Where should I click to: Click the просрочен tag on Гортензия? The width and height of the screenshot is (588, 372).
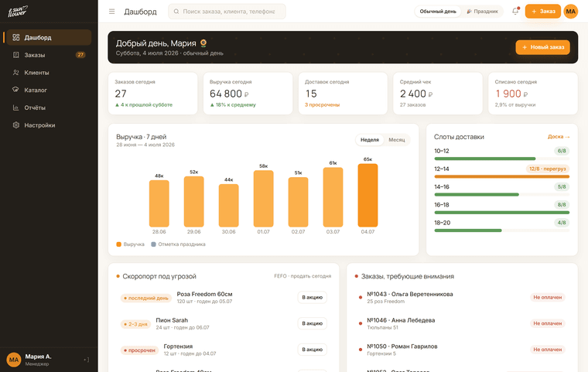(139, 350)
